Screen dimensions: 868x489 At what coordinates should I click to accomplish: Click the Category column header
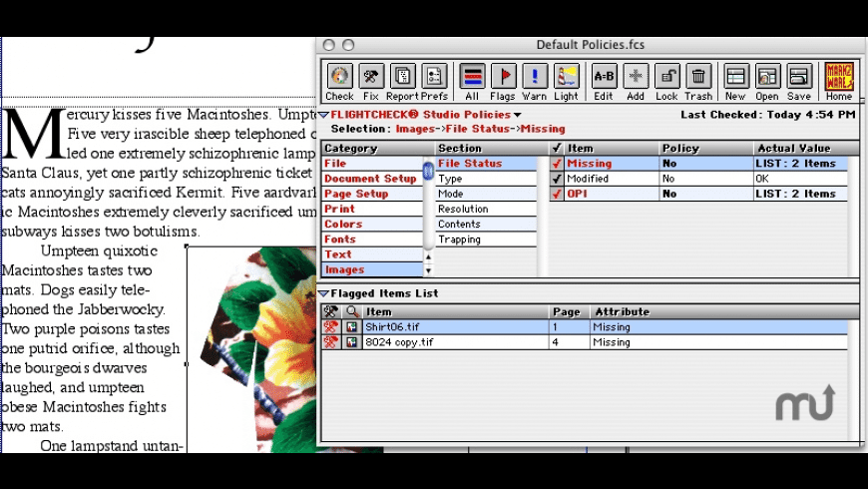point(377,148)
